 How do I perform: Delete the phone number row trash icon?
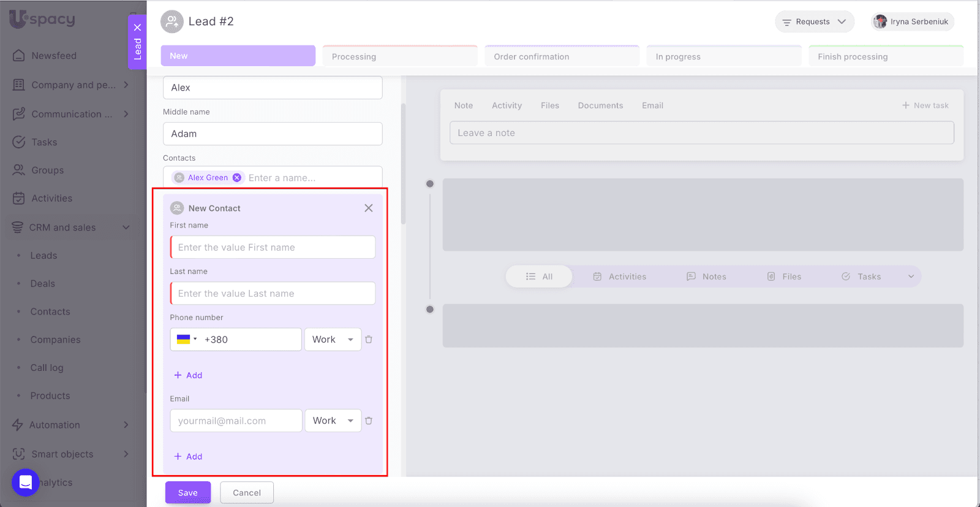pos(369,340)
